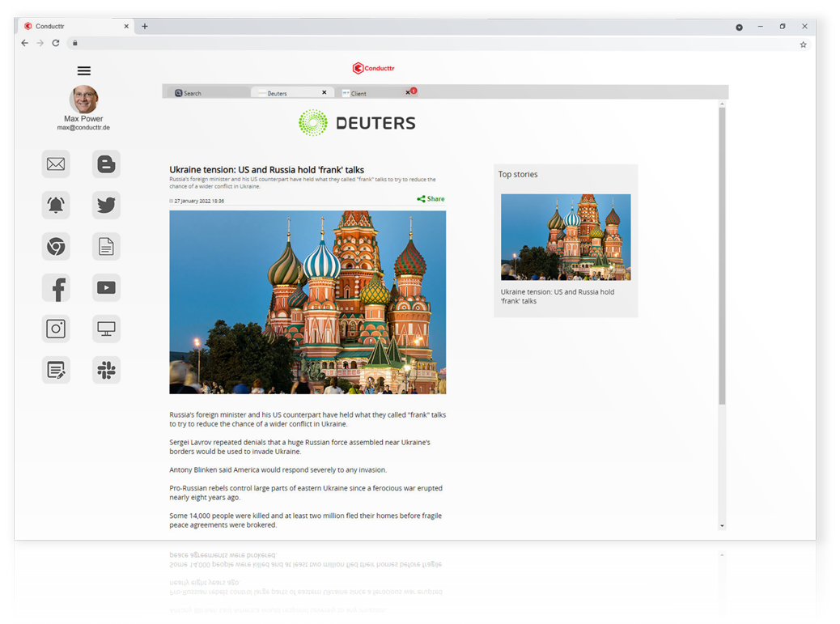Open the news document icon
840x624 pixels.
pyautogui.click(x=106, y=246)
